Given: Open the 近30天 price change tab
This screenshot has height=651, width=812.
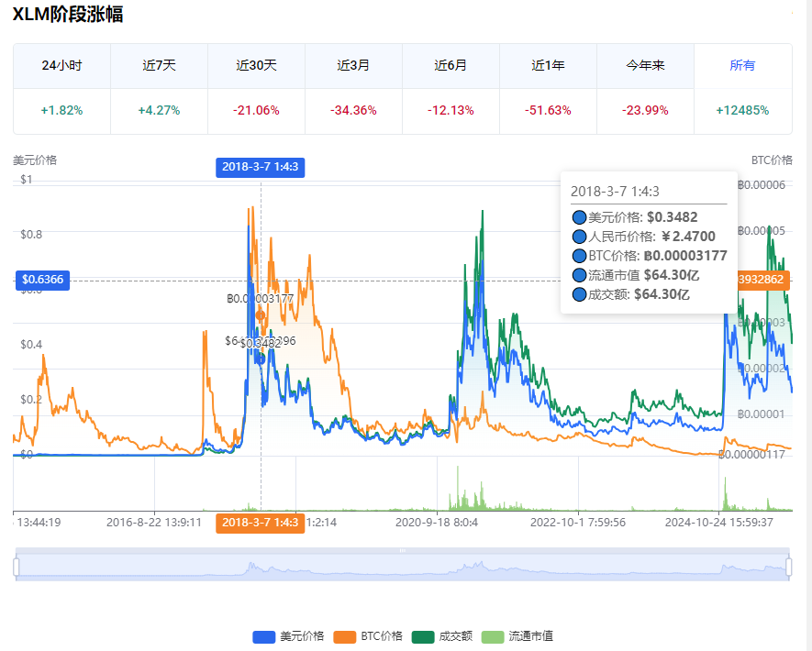Looking at the screenshot, I should (x=256, y=66).
